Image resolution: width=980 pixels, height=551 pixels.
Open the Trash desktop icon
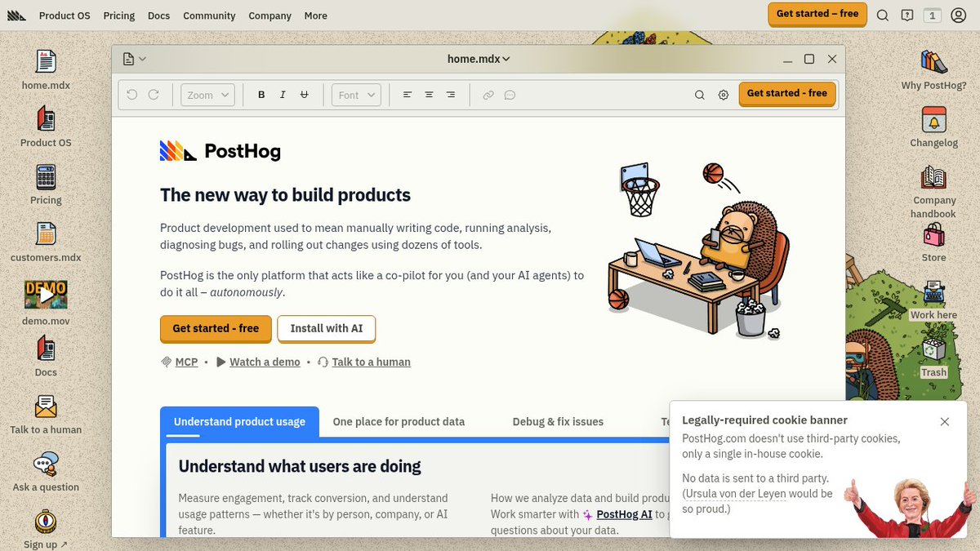(933, 350)
